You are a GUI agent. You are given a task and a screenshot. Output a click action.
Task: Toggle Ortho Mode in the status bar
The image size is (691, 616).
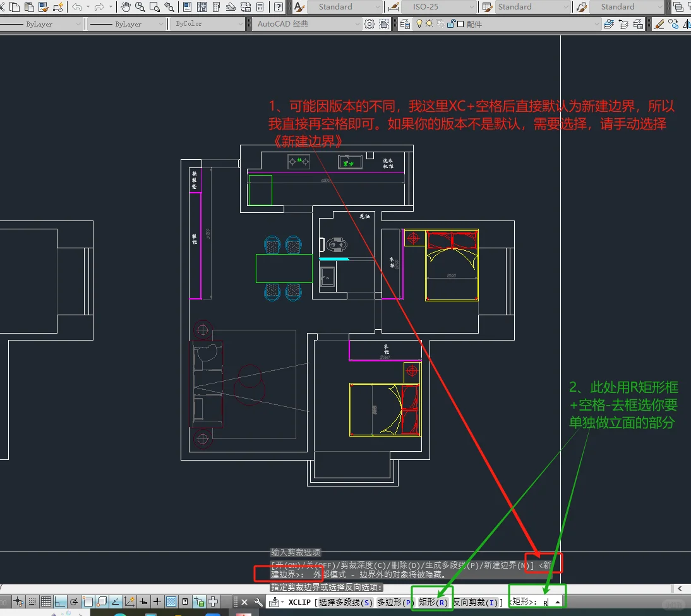coord(59,601)
